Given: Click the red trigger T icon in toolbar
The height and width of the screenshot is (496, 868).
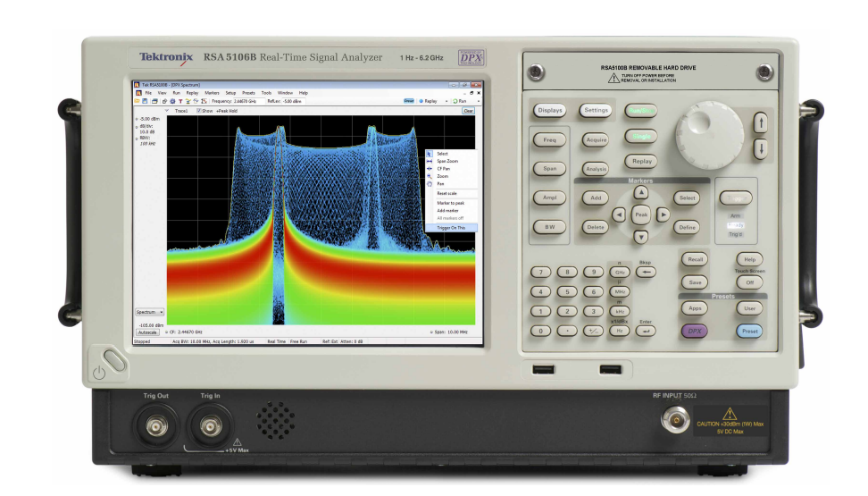Looking at the screenshot, I should tap(180, 101).
